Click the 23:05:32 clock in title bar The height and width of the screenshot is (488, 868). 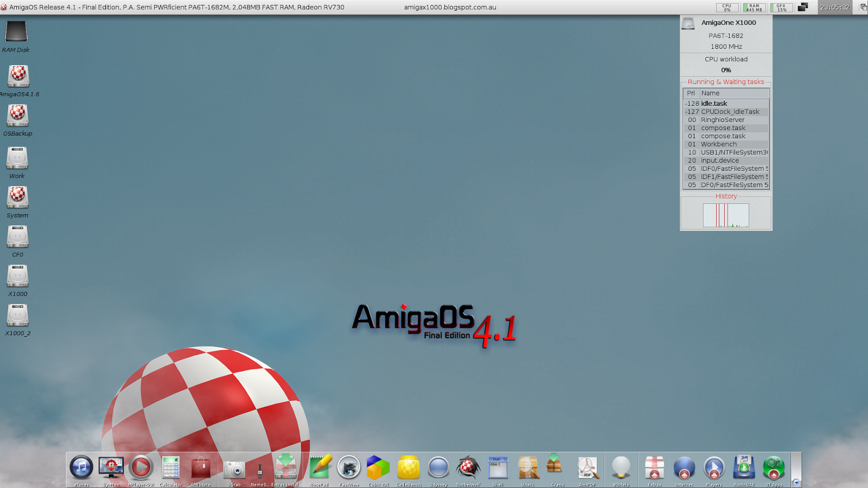tap(835, 7)
